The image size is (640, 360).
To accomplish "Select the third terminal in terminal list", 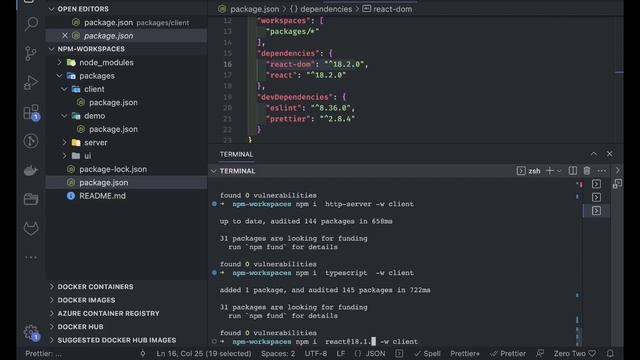I will click(x=596, y=211).
